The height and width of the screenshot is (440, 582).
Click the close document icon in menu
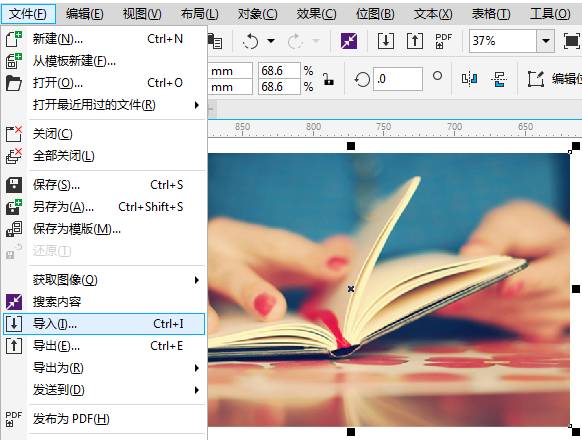(14, 134)
